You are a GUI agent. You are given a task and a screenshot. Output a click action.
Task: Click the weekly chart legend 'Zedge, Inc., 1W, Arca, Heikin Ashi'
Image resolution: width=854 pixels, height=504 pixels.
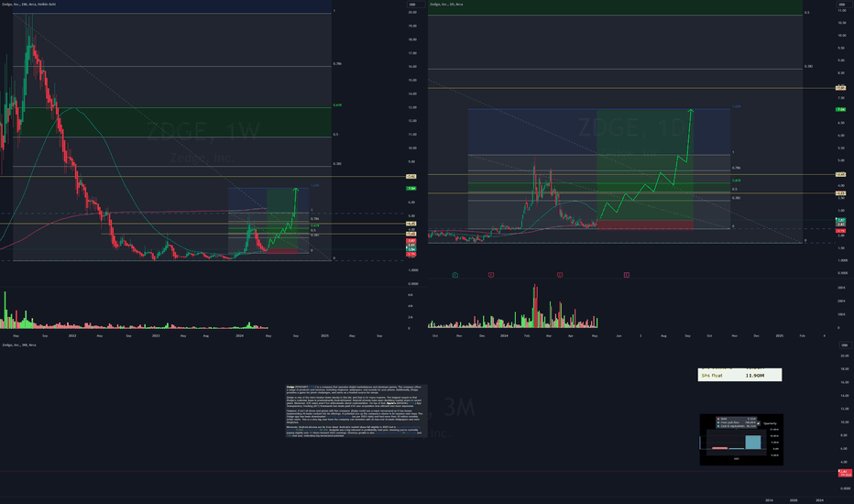click(x=29, y=5)
